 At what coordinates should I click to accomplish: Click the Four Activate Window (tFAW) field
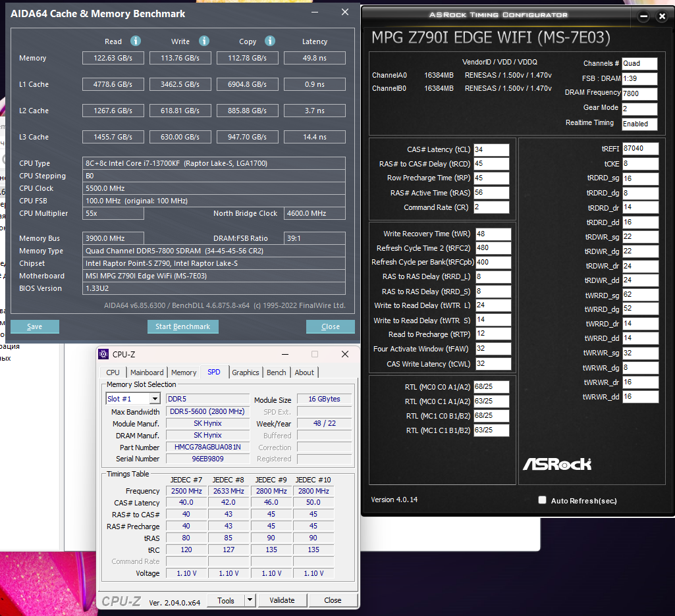click(493, 348)
